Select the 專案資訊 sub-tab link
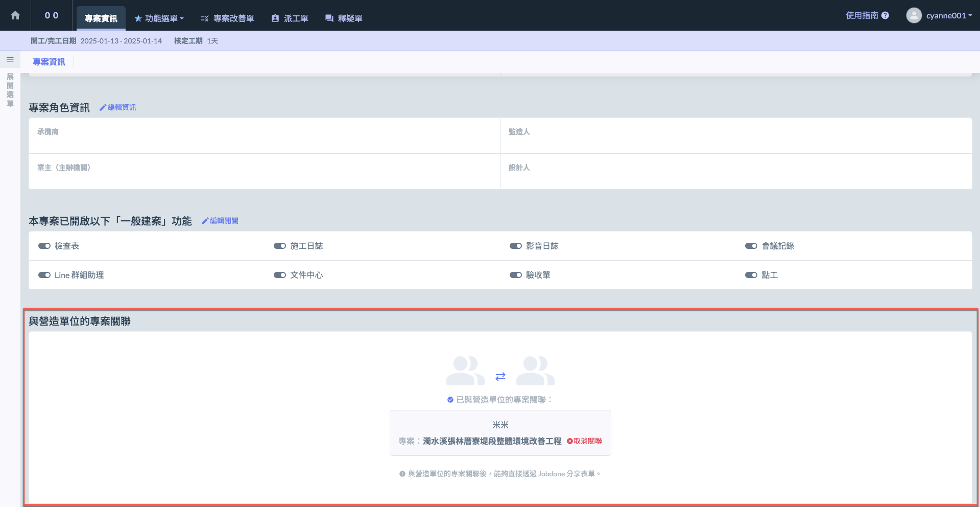The image size is (980, 507). pos(49,62)
